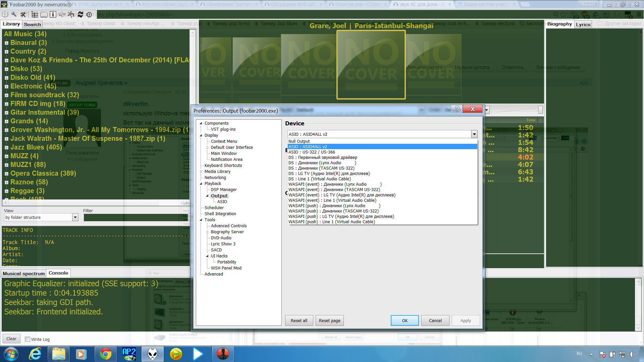Click the Apply button
This screenshot has height=362, width=644.
[x=466, y=320]
